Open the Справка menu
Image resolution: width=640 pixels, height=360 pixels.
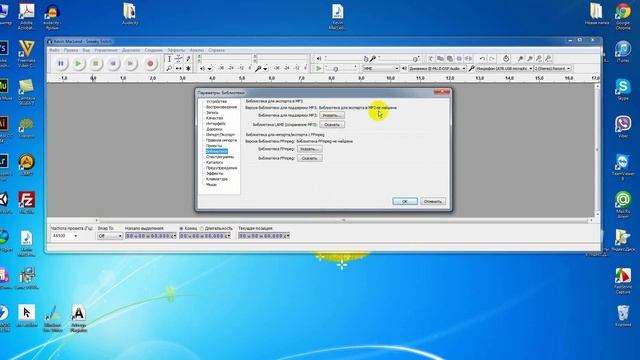(x=216, y=50)
